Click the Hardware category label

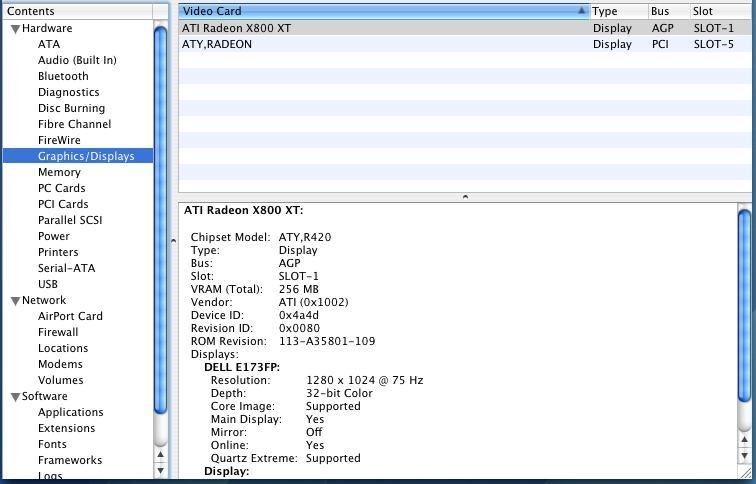[x=47, y=28]
